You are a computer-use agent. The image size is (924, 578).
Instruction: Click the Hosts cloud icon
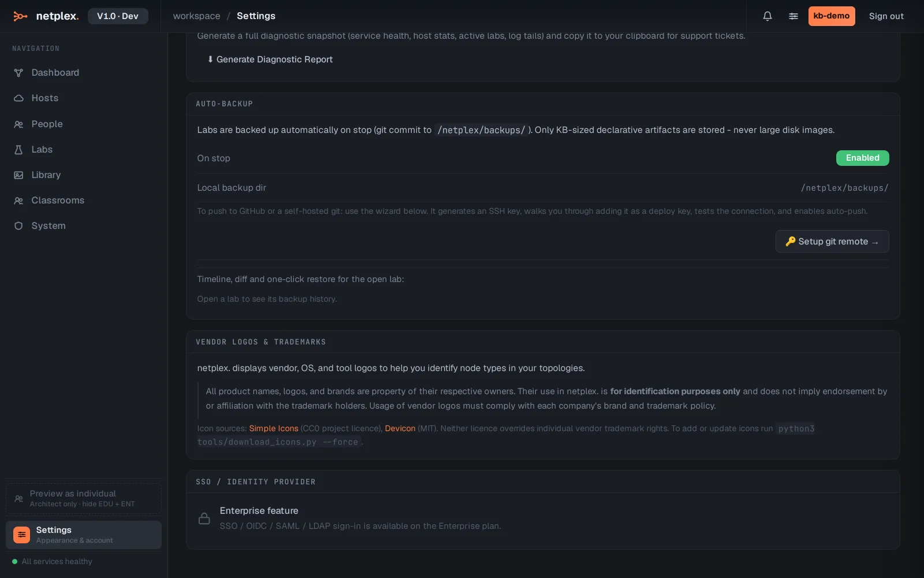pyautogui.click(x=18, y=98)
